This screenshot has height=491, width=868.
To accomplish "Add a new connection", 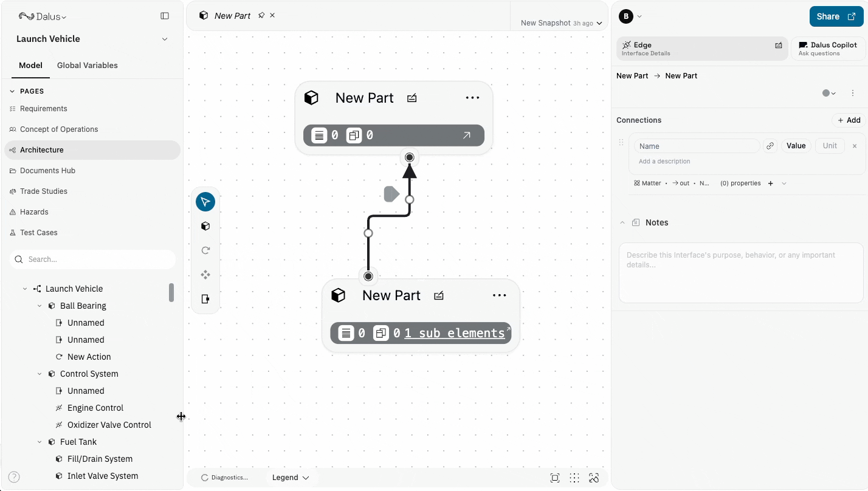I will click(x=849, y=120).
